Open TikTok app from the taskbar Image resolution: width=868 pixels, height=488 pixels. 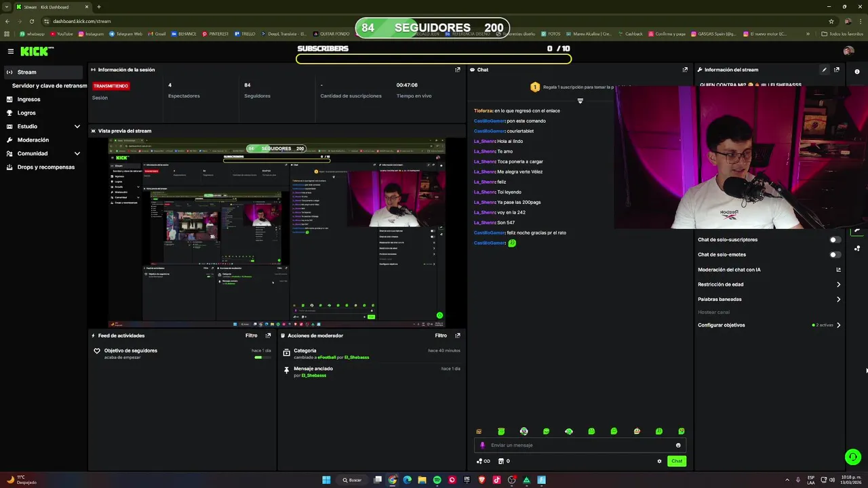click(497, 480)
